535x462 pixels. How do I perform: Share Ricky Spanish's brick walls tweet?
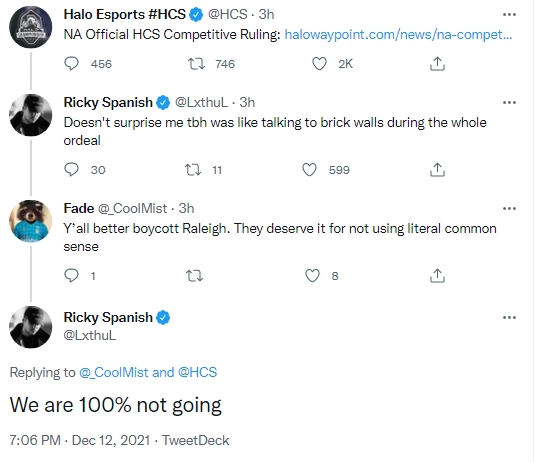point(437,170)
